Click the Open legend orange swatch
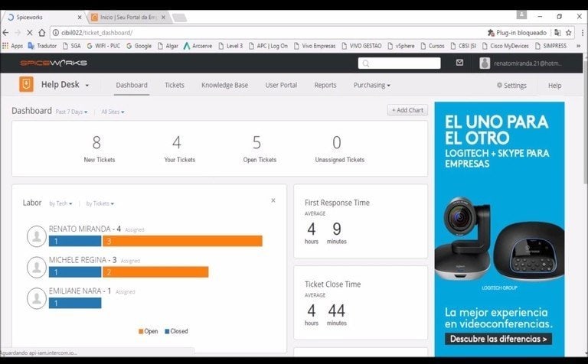The image size is (588, 364). coord(141,331)
